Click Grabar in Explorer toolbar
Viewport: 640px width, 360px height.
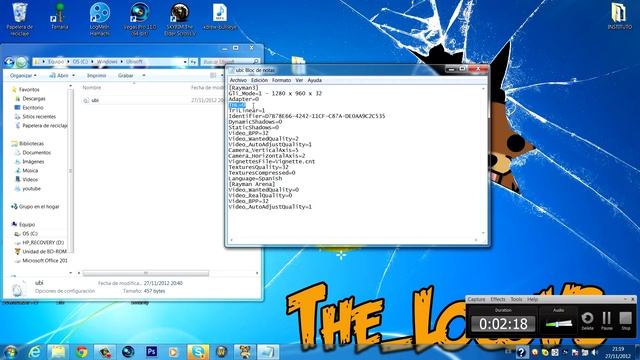coord(126,76)
